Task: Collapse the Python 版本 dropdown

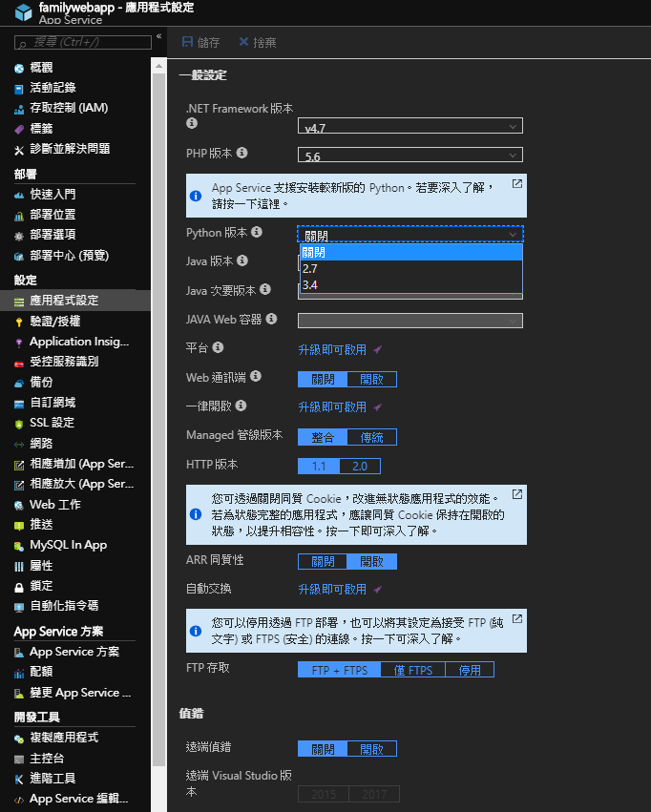Action: 410,234
